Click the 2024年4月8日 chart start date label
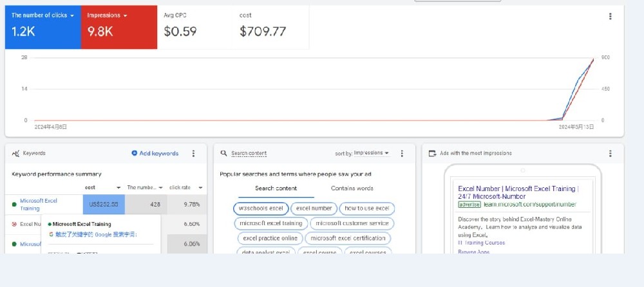Viewport: 644px width, 287px height. tap(50, 127)
